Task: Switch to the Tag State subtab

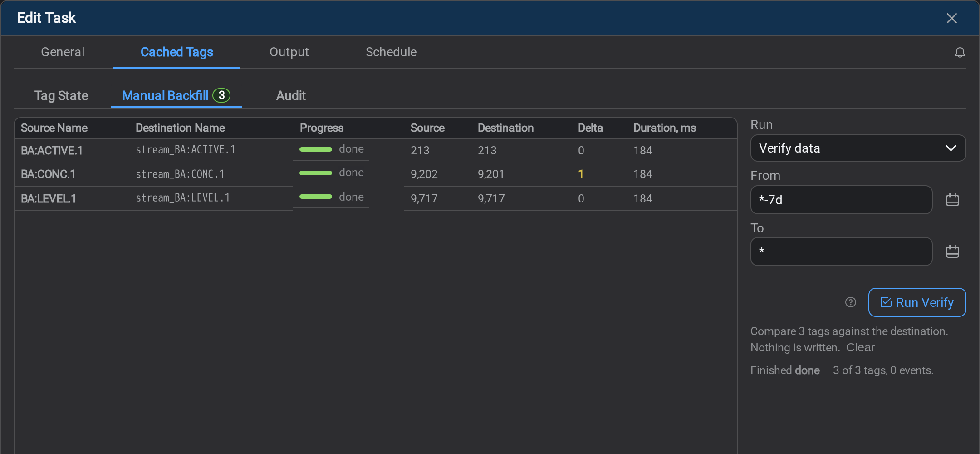Action: click(61, 96)
